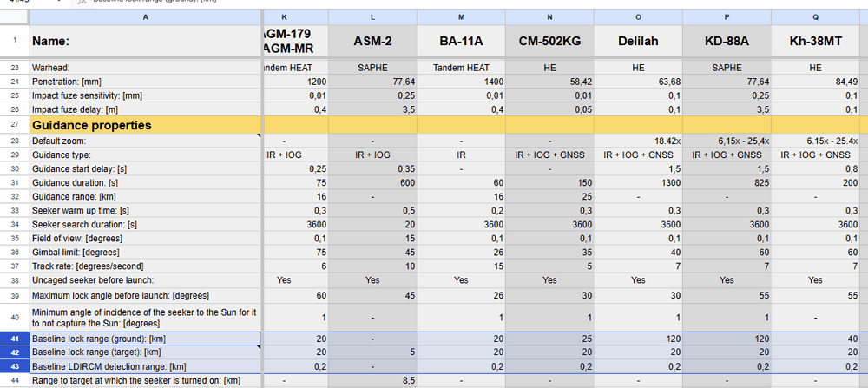Click the BA-11A name cell

coord(461,41)
